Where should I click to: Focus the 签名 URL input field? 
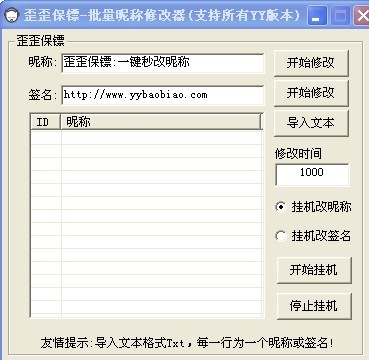point(163,95)
